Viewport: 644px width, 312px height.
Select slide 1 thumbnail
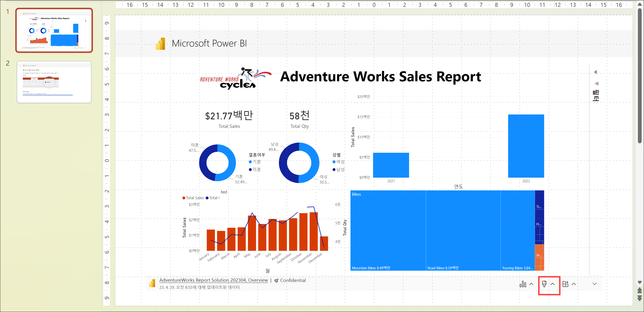[54, 30]
